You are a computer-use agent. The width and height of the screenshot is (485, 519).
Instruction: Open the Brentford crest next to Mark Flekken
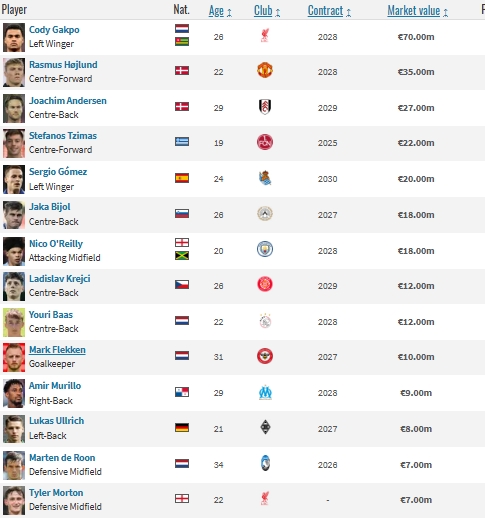click(x=265, y=356)
